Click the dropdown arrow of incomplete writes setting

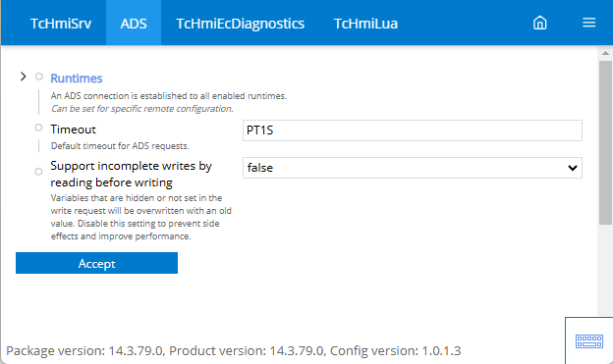pos(573,168)
